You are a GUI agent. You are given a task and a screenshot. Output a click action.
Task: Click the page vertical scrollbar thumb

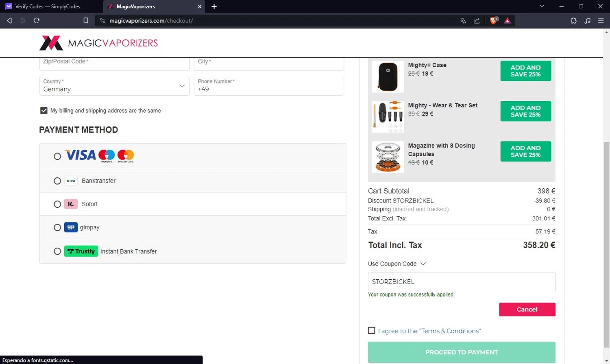pos(606,246)
